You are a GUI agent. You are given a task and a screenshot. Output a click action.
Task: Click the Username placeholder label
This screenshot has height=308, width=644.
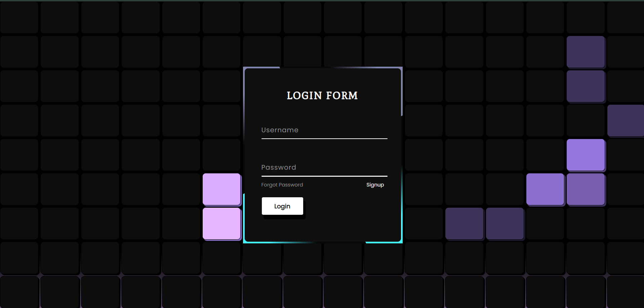pyautogui.click(x=280, y=130)
